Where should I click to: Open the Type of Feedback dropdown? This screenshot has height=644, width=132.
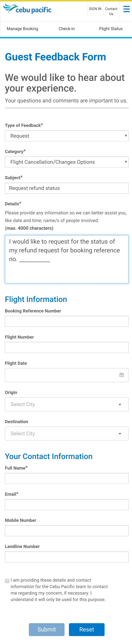click(x=66, y=136)
